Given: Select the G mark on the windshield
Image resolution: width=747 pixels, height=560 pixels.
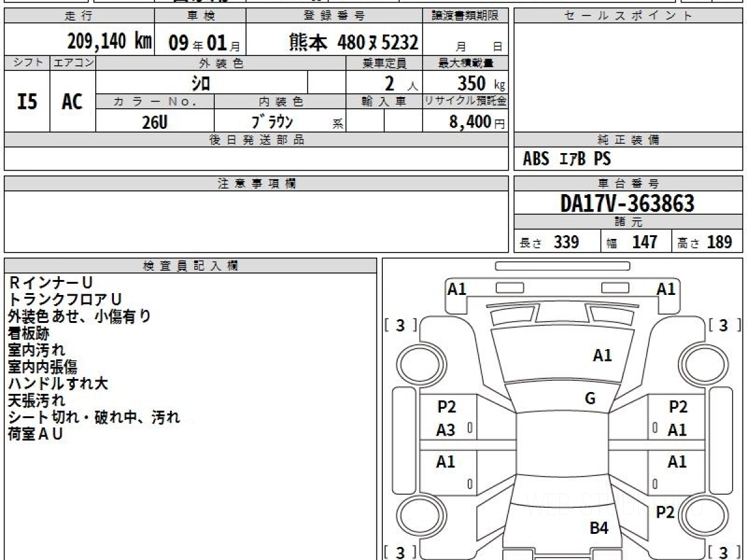Looking at the screenshot, I should pyautogui.click(x=590, y=399).
